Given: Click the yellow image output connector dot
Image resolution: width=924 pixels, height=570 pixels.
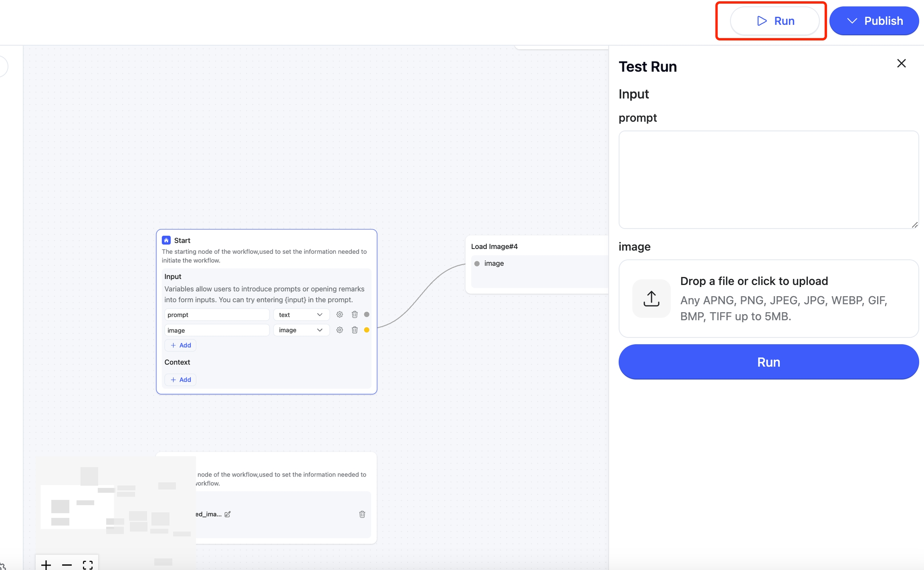Looking at the screenshot, I should (x=367, y=330).
